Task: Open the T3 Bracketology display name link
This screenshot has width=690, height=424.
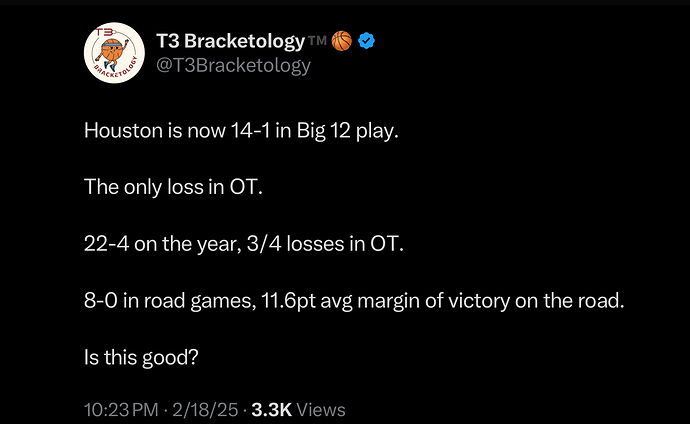Action: pyautogui.click(x=231, y=41)
